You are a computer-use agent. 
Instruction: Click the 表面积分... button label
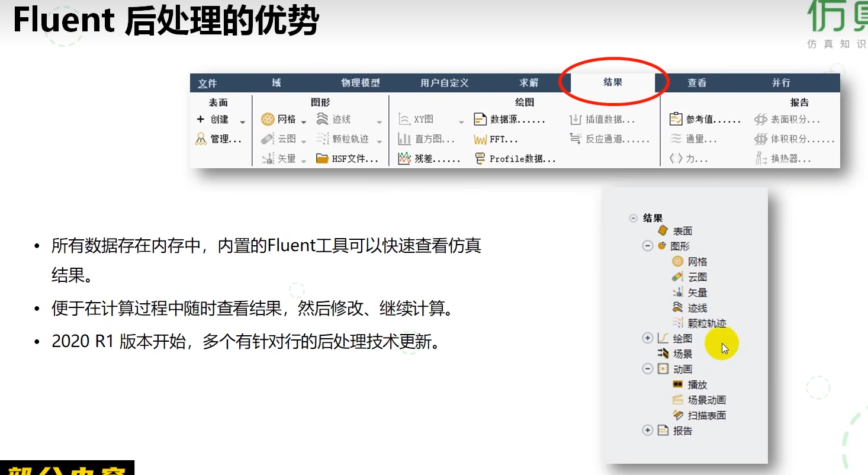(795, 120)
